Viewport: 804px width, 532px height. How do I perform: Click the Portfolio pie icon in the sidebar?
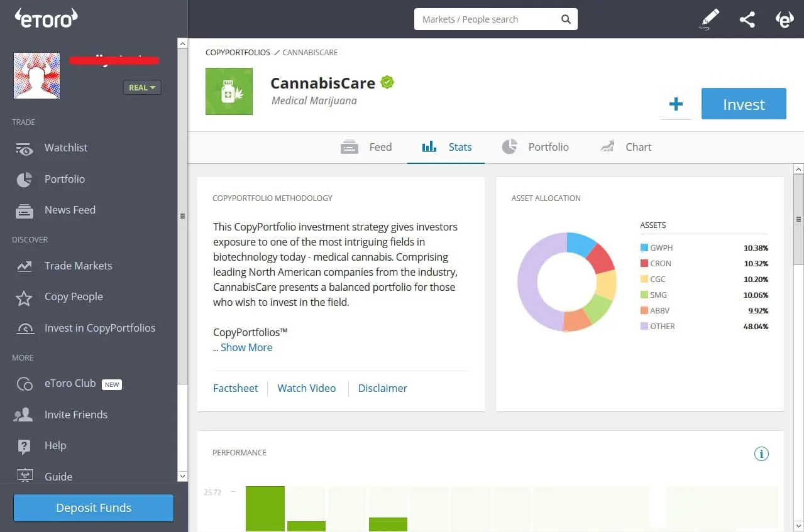24,180
